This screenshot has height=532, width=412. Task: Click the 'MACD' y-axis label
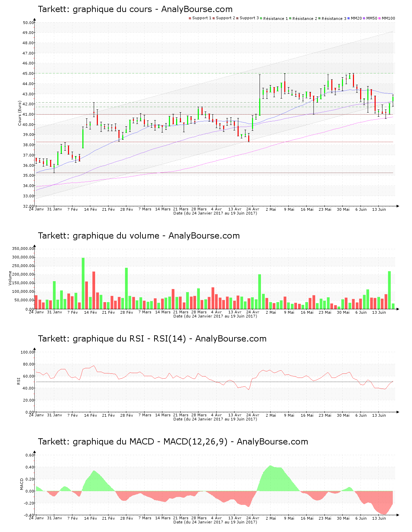(x=22, y=484)
